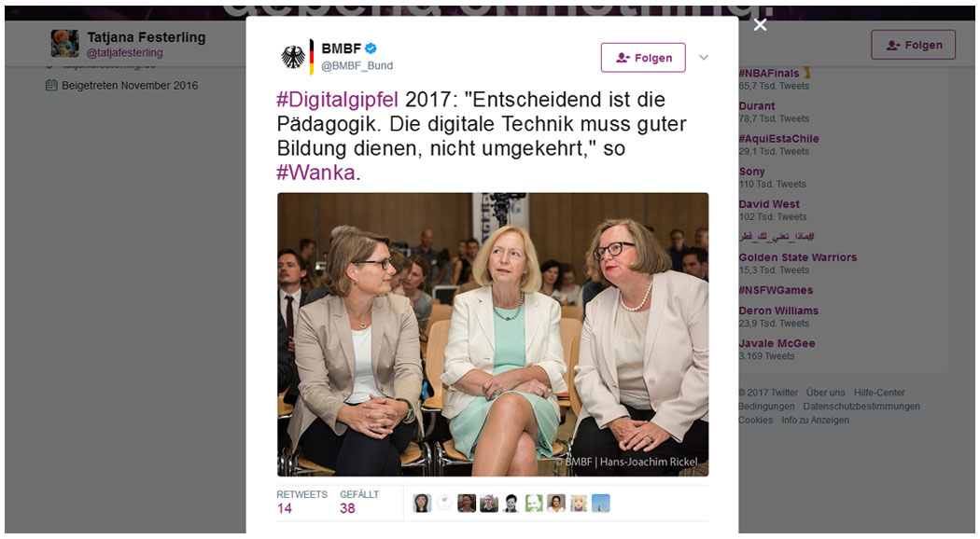Follow Tatjana Festerling via the background Folgen button
This screenshot has height=539, width=980.
click(x=913, y=45)
